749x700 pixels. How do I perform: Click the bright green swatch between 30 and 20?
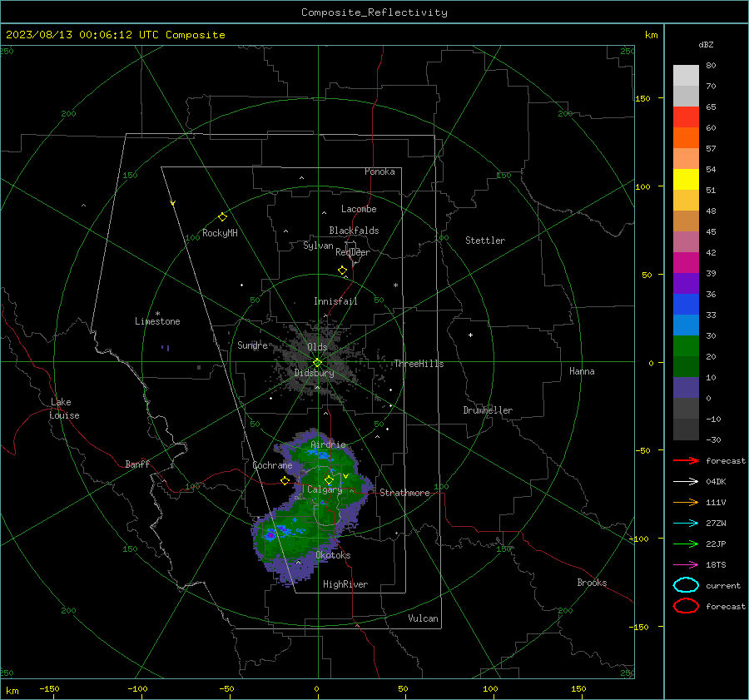(686, 346)
